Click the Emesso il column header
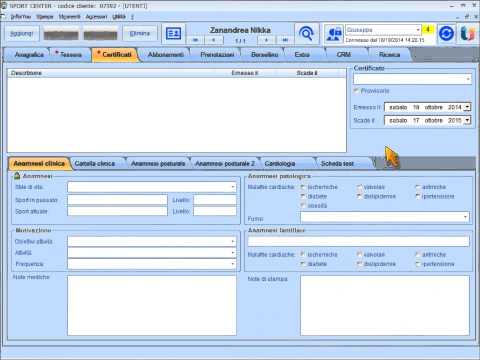 click(x=245, y=73)
